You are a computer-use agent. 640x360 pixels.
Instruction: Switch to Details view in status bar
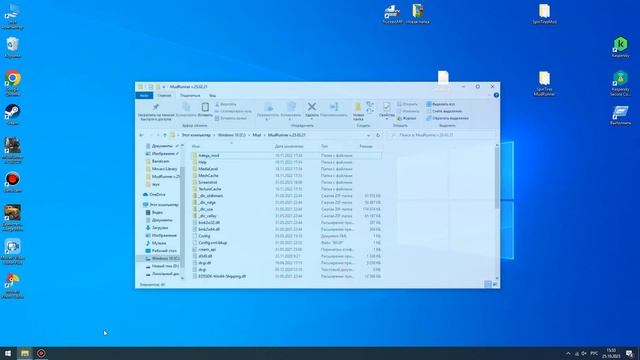tap(488, 284)
